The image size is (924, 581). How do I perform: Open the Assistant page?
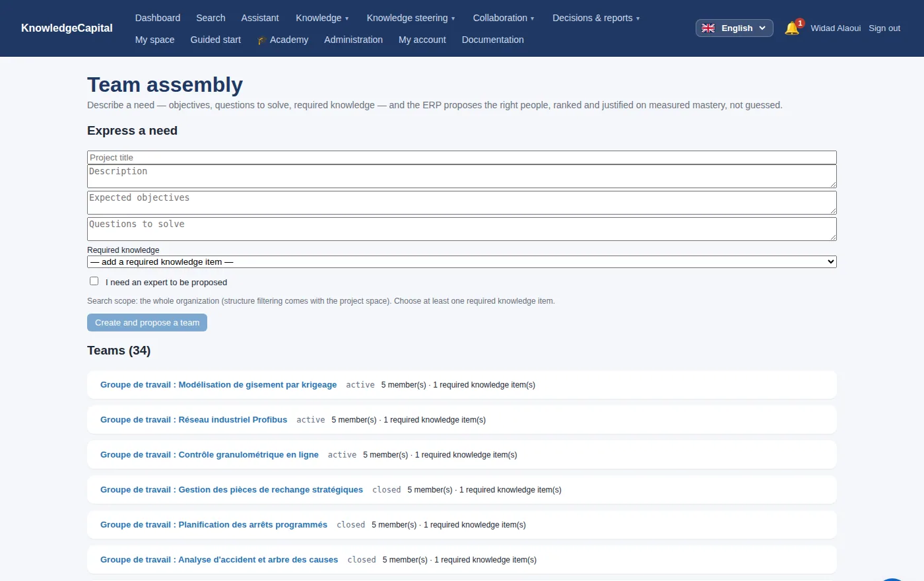pos(260,18)
